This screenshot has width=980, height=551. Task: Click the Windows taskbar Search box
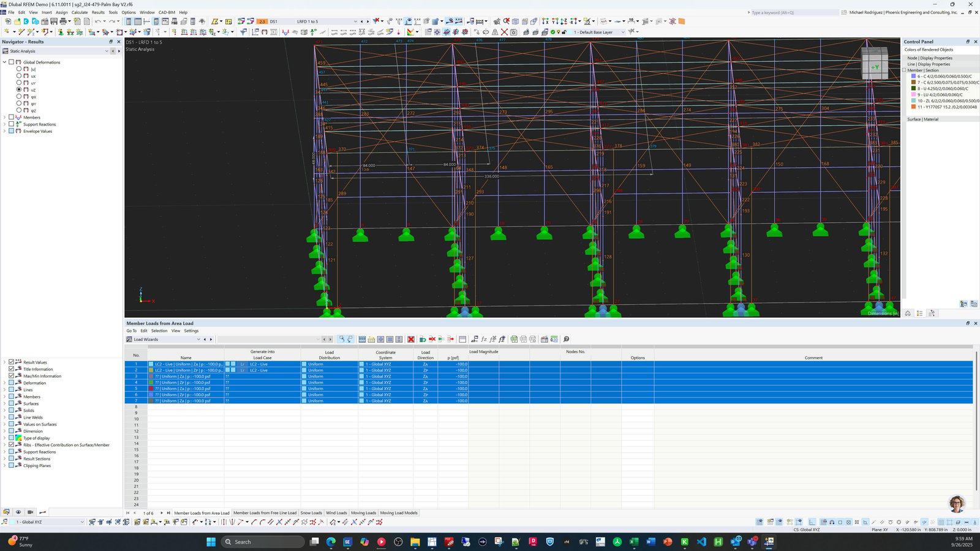[x=262, y=542]
